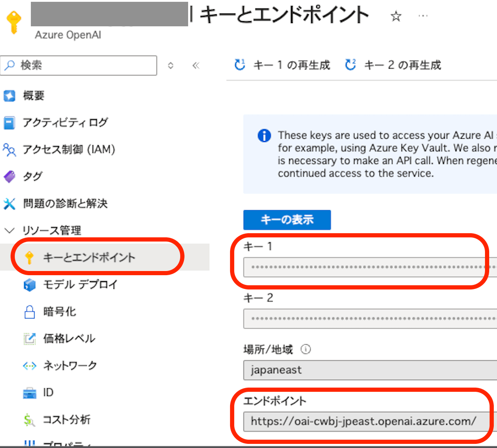Viewport: 497px width, 448px height.
Task: Click the キーとエンドポイント page title
Action: [x=284, y=15]
